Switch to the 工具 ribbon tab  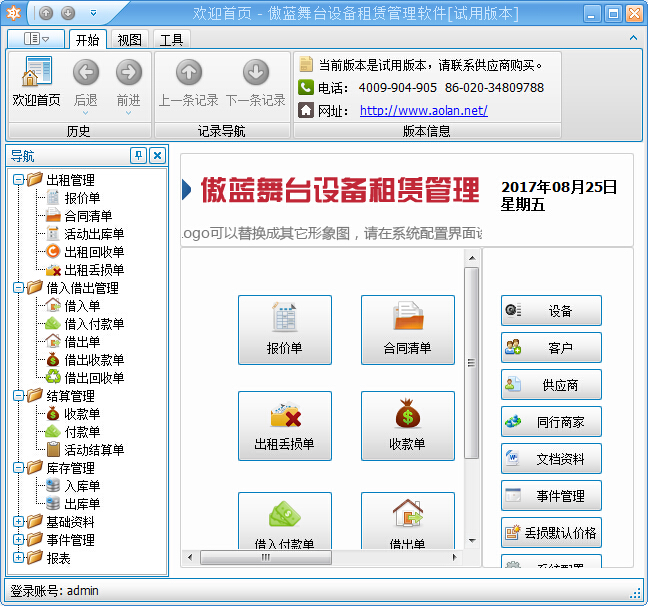171,40
